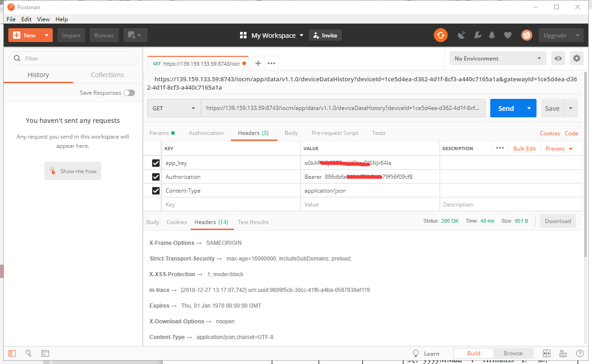592x364 pixels.
Task: Click the Learn lightbulb button
Action: [x=425, y=353]
